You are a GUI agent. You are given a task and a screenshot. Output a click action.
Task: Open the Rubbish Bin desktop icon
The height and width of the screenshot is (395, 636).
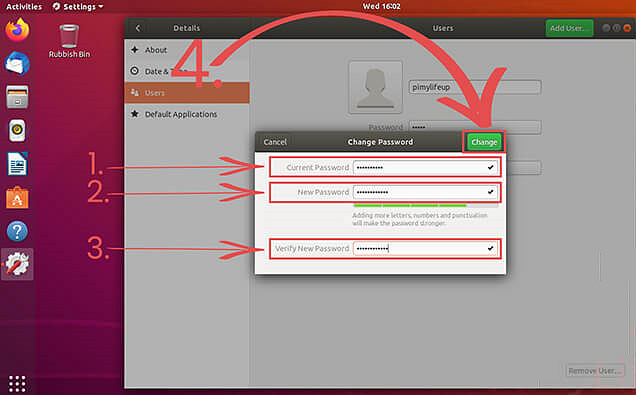pyautogui.click(x=69, y=41)
